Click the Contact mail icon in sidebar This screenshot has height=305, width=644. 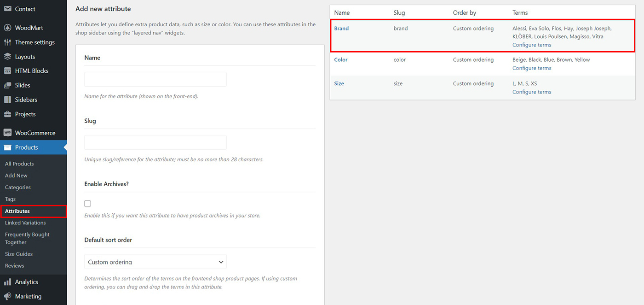click(7, 9)
